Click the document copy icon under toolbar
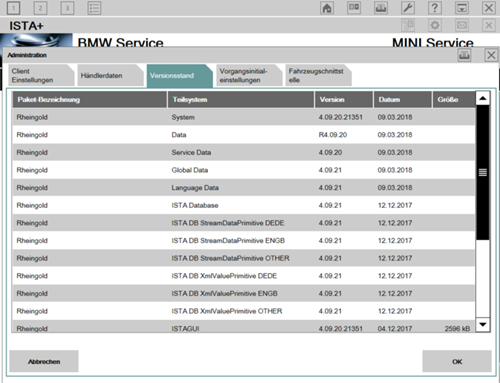 coord(408,25)
